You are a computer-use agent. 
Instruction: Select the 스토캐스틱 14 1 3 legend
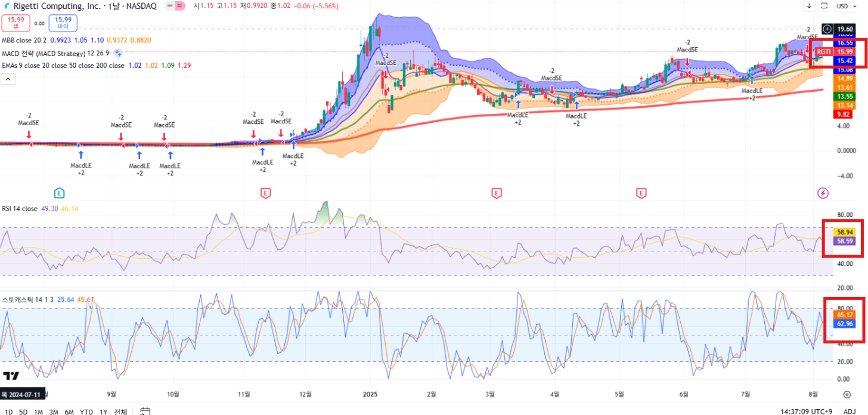click(x=27, y=300)
